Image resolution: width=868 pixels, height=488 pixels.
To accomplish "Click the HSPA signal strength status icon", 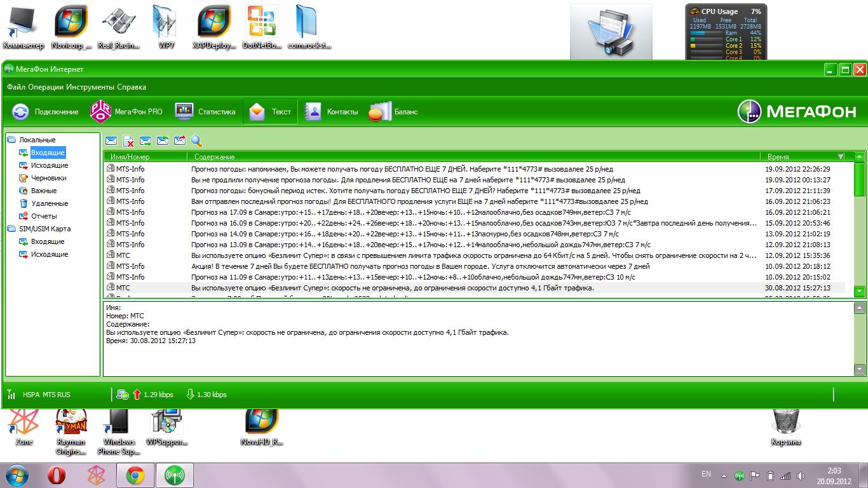I will pos(11,395).
